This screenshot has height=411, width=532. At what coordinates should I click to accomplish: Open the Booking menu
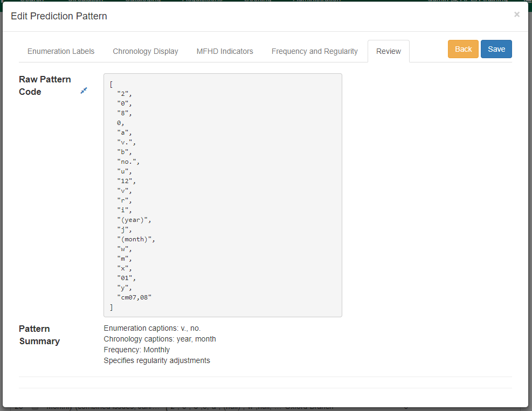pyautogui.click(x=258, y=1)
